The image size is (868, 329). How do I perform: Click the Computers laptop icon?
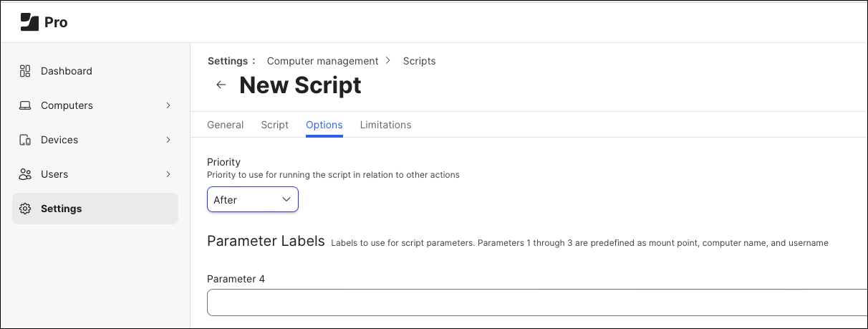[x=25, y=105]
